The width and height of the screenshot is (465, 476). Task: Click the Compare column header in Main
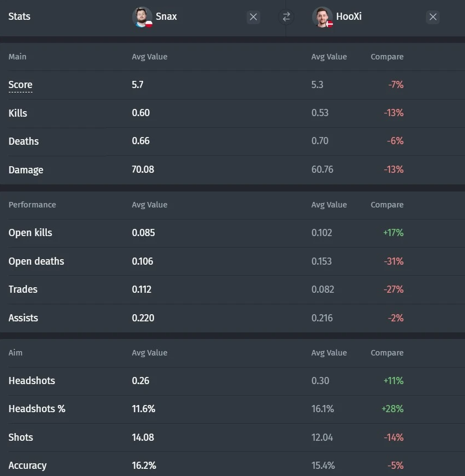[387, 57]
